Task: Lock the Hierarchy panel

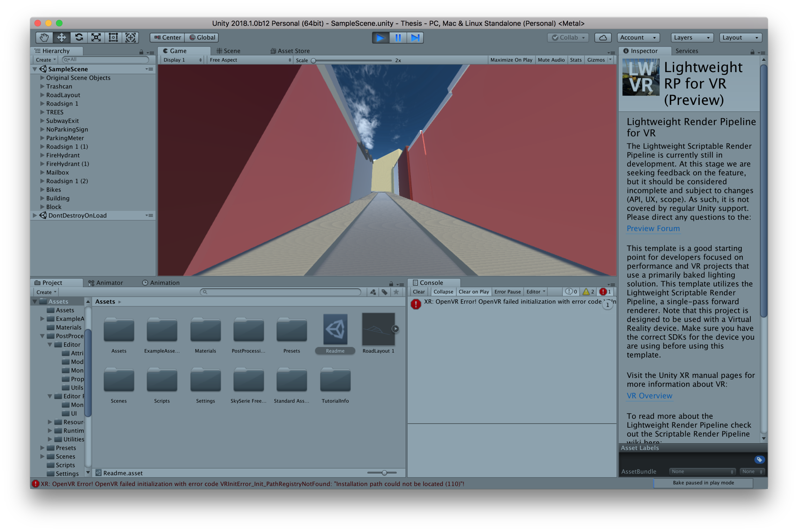Action: (141, 52)
